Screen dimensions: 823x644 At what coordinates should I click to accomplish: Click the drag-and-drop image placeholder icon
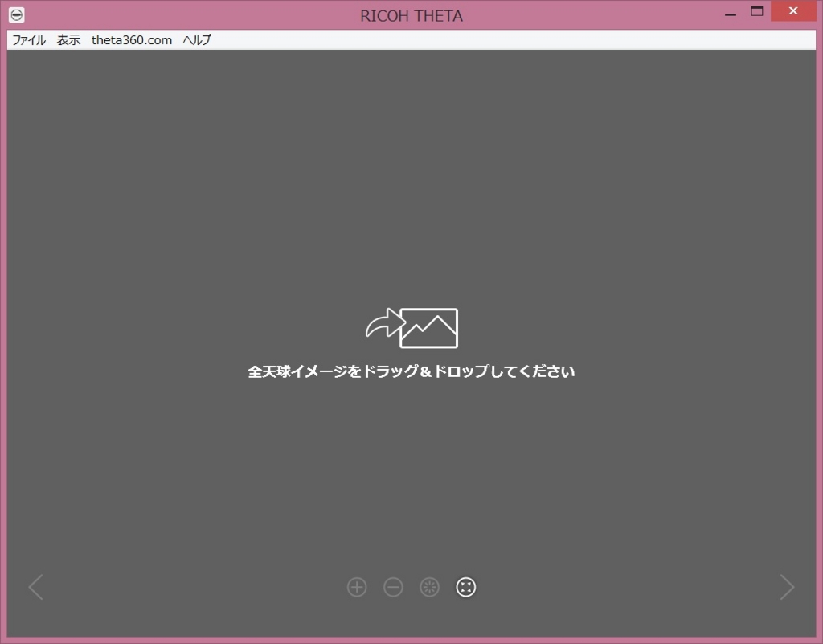point(411,328)
